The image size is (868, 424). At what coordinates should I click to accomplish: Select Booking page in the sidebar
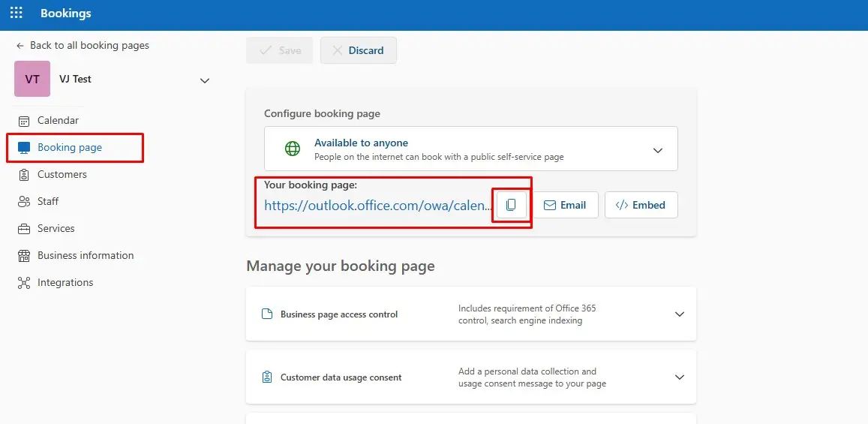[70, 148]
